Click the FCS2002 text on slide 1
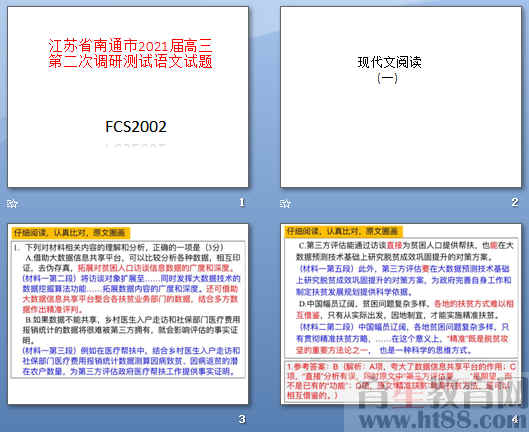The height and width of the screenshot is (432, 529). 136,127
